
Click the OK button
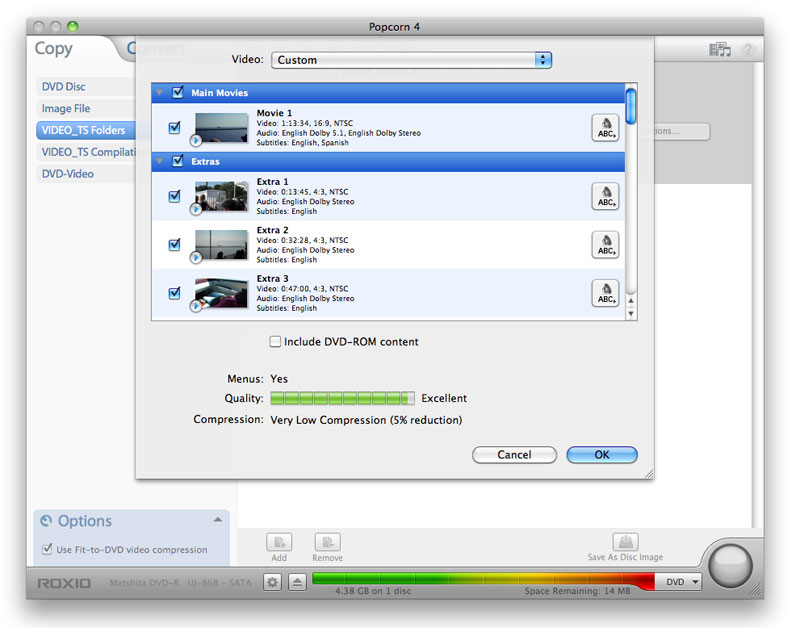(601, 455)
